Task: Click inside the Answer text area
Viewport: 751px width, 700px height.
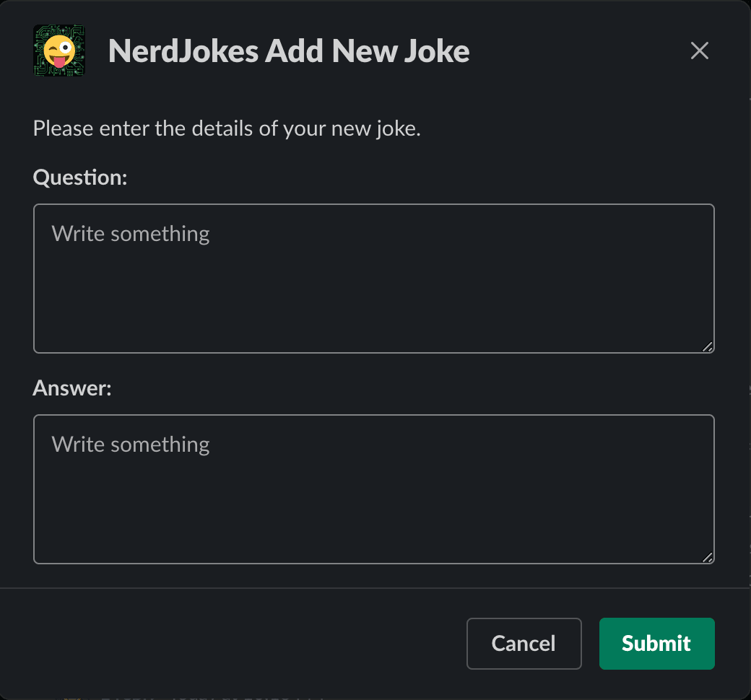Action: point(374,489)
